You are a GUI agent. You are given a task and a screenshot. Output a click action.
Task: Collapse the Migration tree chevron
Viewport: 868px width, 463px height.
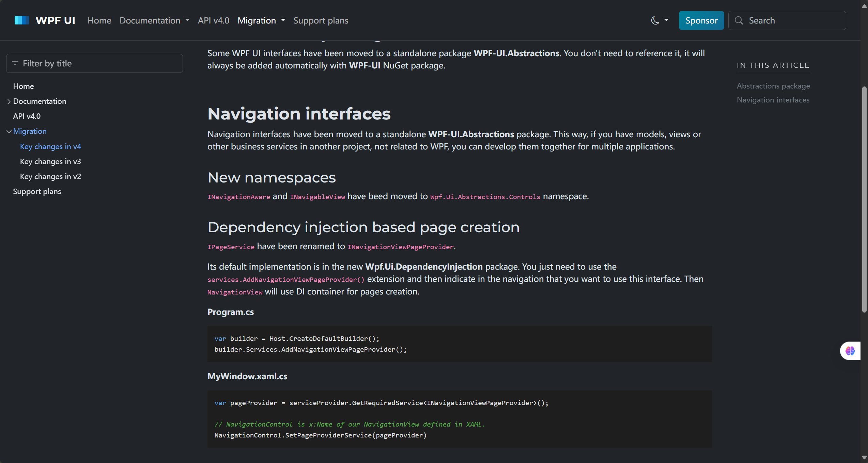pyautogui.click(x=9, y=131)
